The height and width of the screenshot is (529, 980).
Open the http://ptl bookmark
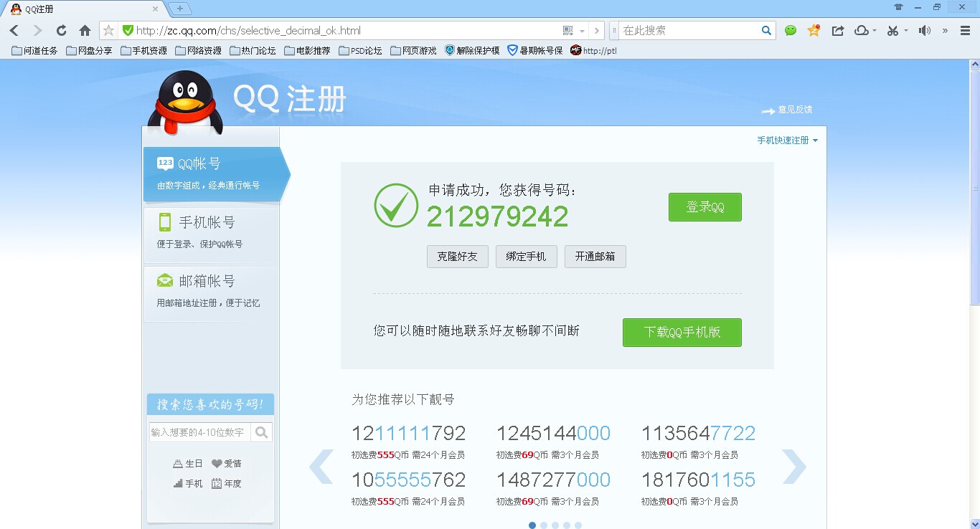coord(594,51)
